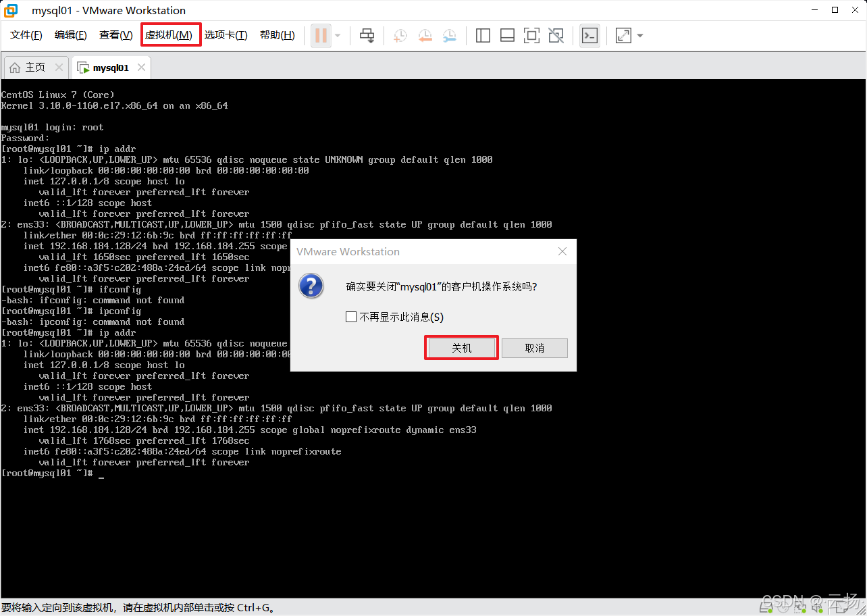Viewport: 867px width, 616px height.
Task: Click the 取消 button in dialog
Action: point(534,348)
